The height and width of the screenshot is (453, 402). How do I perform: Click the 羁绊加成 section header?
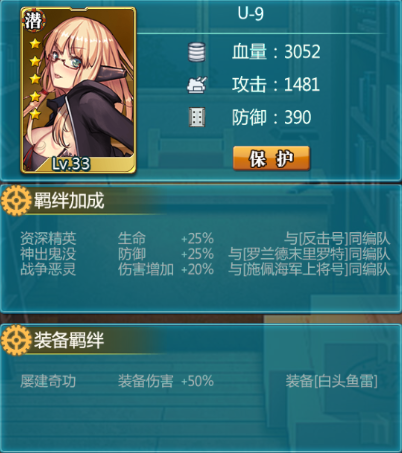click(69, 201)
